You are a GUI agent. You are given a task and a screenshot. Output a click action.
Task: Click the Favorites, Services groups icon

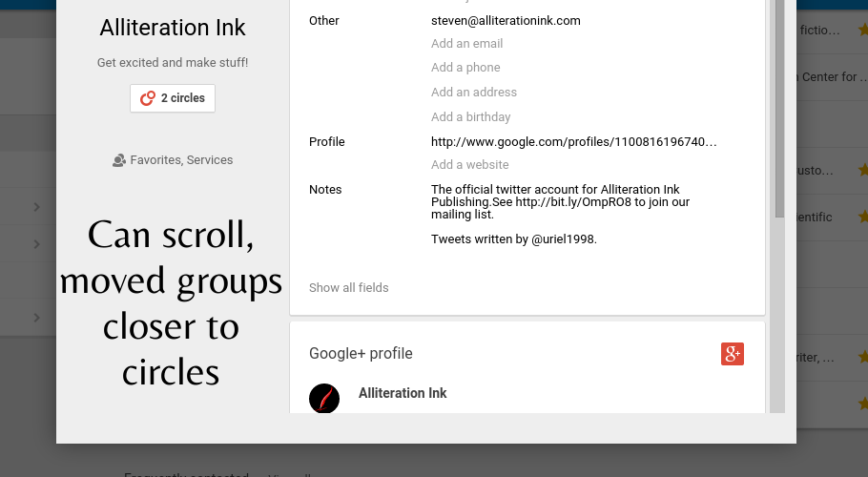pyautogui.click(x=119, y=160)
